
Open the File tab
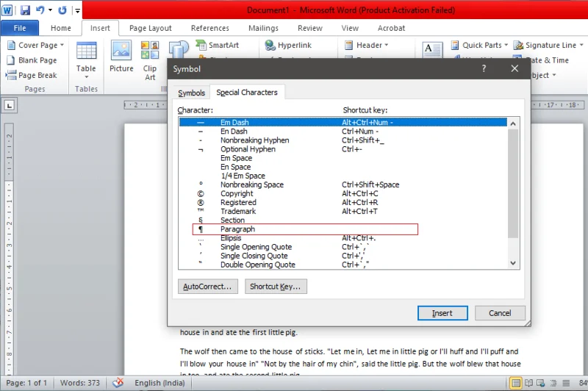point(20,28)
